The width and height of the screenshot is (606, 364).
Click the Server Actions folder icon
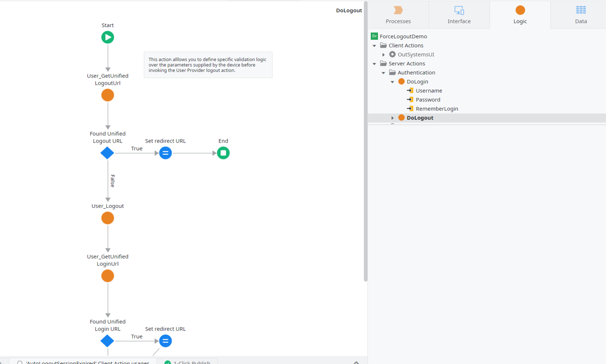[x=383, y=63]
